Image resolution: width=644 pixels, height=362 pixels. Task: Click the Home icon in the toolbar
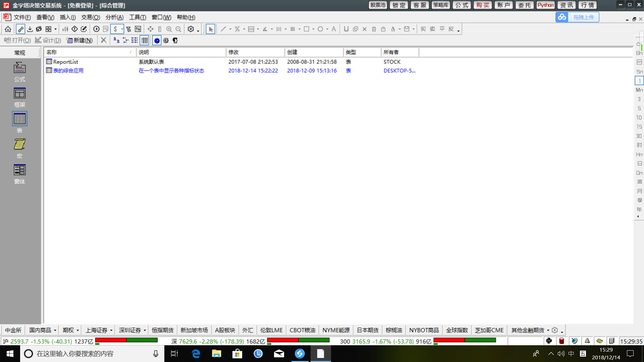click(x=8, y=29)
